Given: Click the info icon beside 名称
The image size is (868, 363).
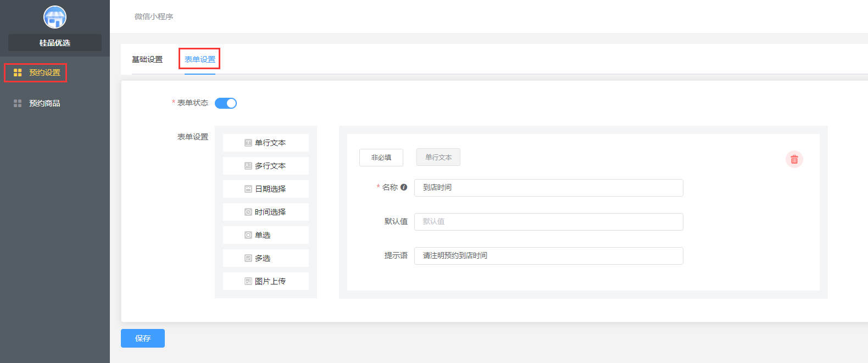Looking at the screenshot, I should tap(404, 187).
